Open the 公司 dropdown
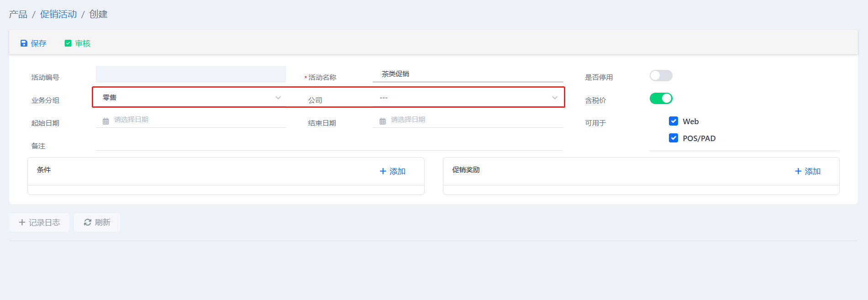The image size is (868, 300). (468, 97)
